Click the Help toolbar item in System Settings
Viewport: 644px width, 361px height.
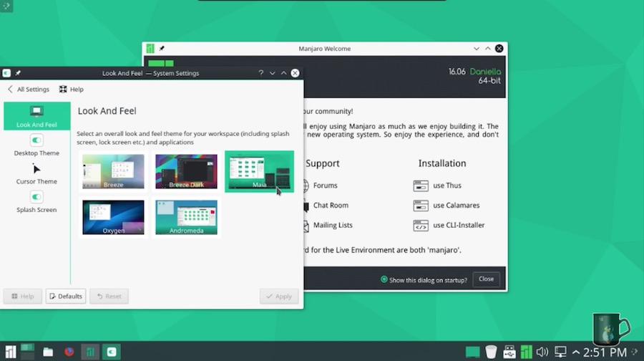point(71,90)
